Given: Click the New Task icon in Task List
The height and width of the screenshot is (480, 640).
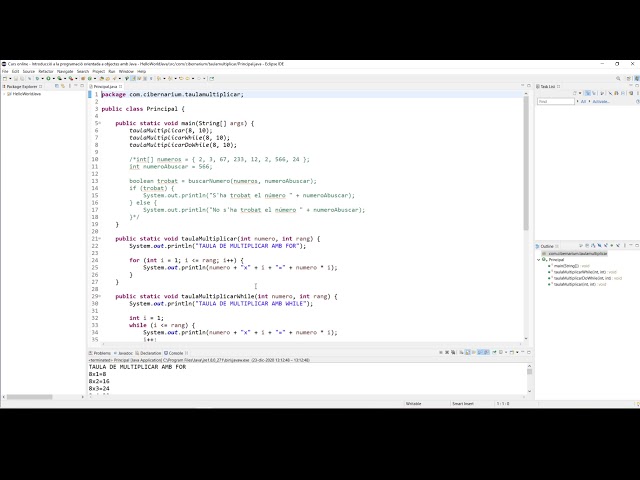Looking at the screenshot, I should 575,93.
